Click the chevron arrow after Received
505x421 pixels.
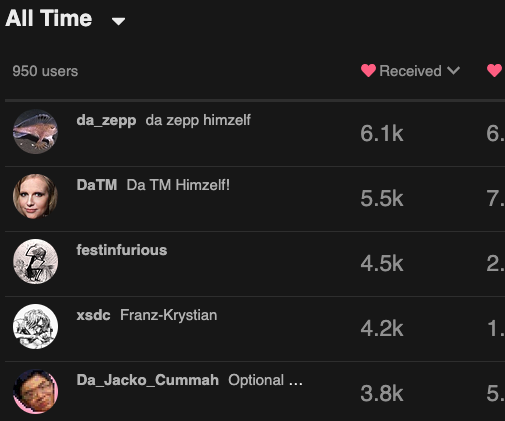(454, 71)
